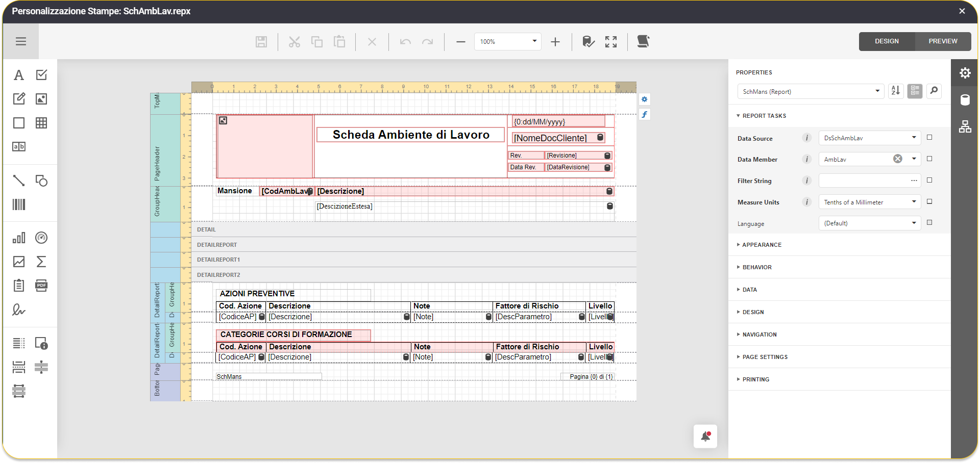Click the Delete X toolbar icon
980x463 pixels.
(372, 42)
